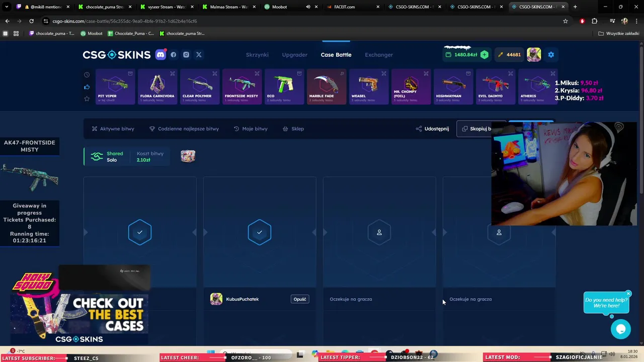
Task: Go to the Exchanger section
Action: pyautogui.click(x=379, y=55)
